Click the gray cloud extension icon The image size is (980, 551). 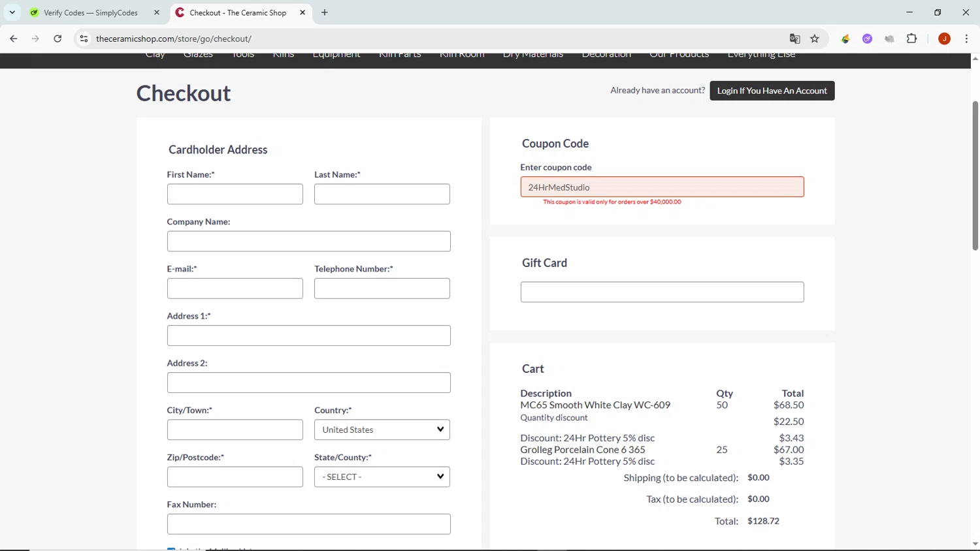[889, 39]
